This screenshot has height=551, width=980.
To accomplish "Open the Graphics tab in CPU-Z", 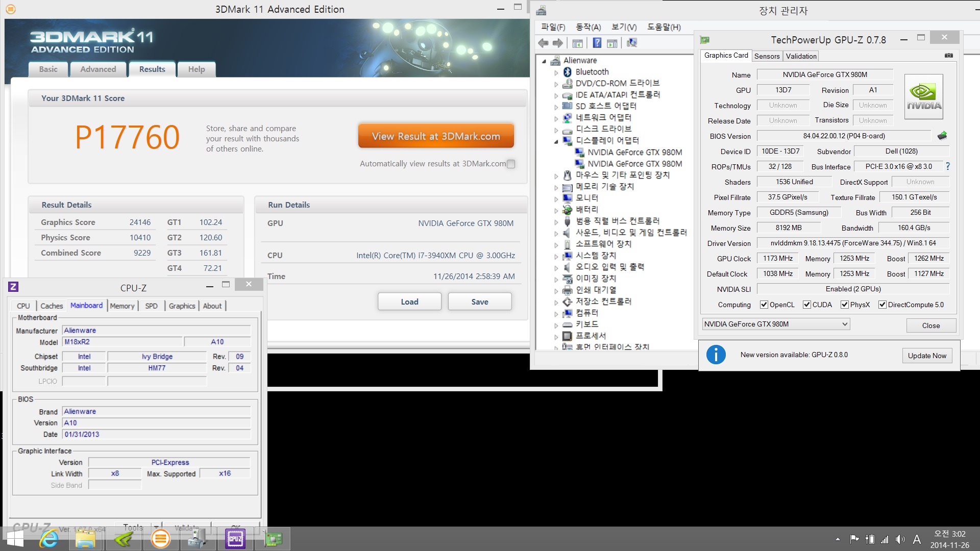I will [182, 306].
